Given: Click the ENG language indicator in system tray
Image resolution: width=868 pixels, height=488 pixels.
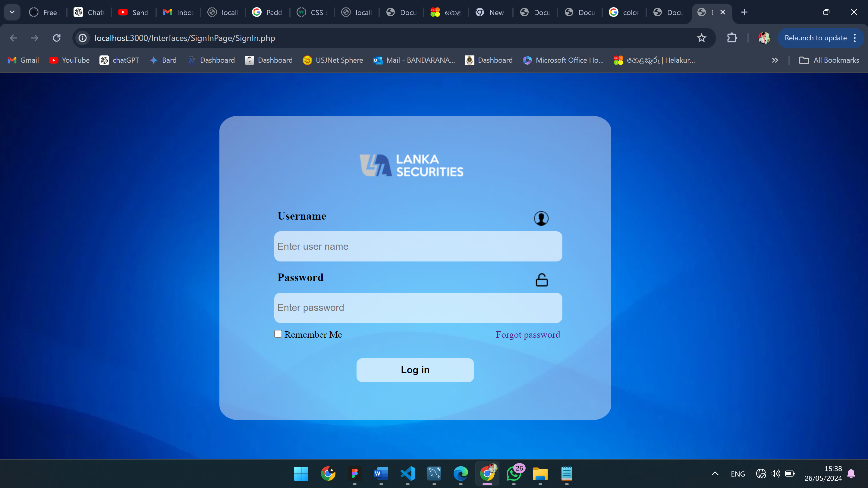Looking at the screenshot, I should tap(737, 474).
